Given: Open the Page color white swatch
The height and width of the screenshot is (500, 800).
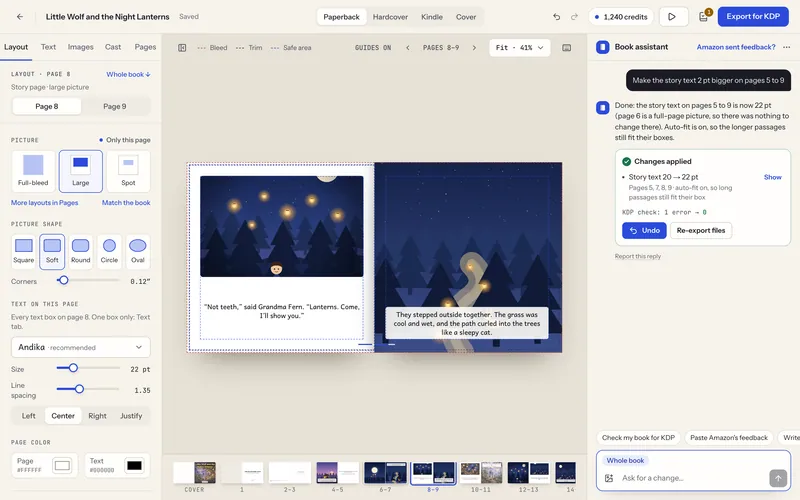Looking at the screenshot, I should (x=62, y=465).
